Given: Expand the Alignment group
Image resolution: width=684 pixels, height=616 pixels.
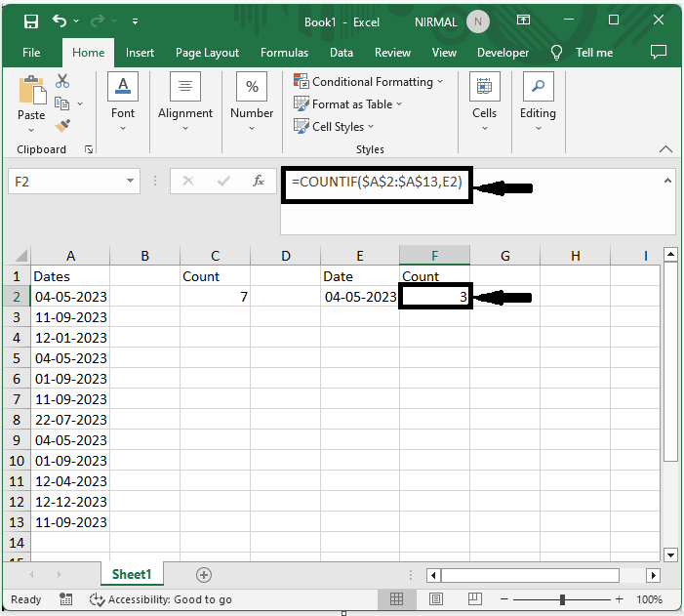Looking at the screenshot, I should [x=185, y=102].
